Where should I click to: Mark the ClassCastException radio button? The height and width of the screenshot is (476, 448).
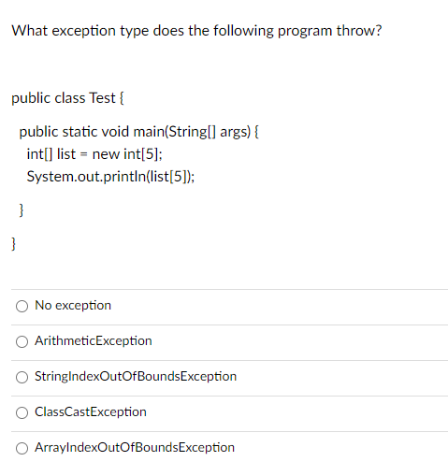(22, 412)
